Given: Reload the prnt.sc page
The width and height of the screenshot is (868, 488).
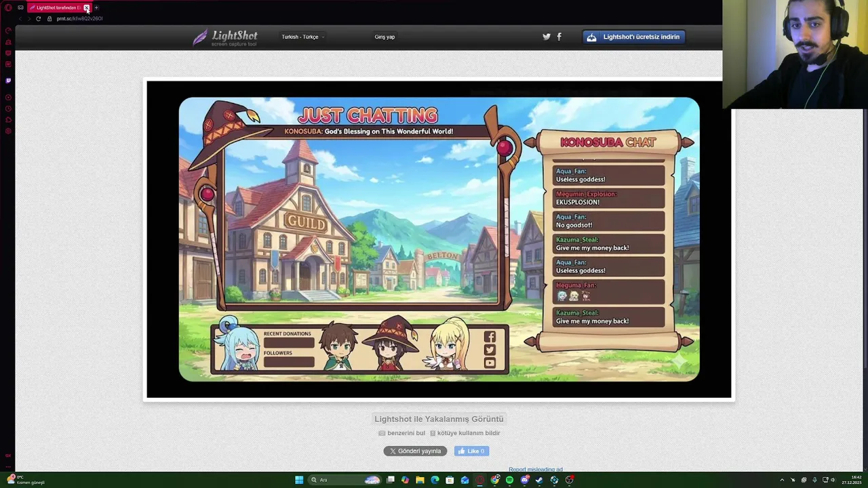Looking at the screenshot, I should [x=38, y=19].
